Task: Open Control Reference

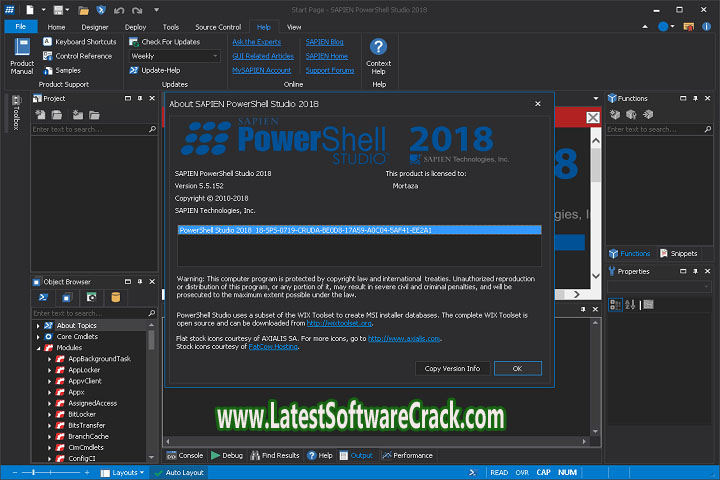Action: pos(78,56)
